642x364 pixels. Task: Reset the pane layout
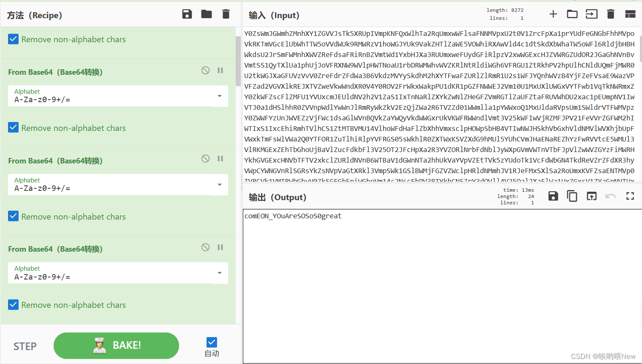pyautogui.click(x=630, y=14)
